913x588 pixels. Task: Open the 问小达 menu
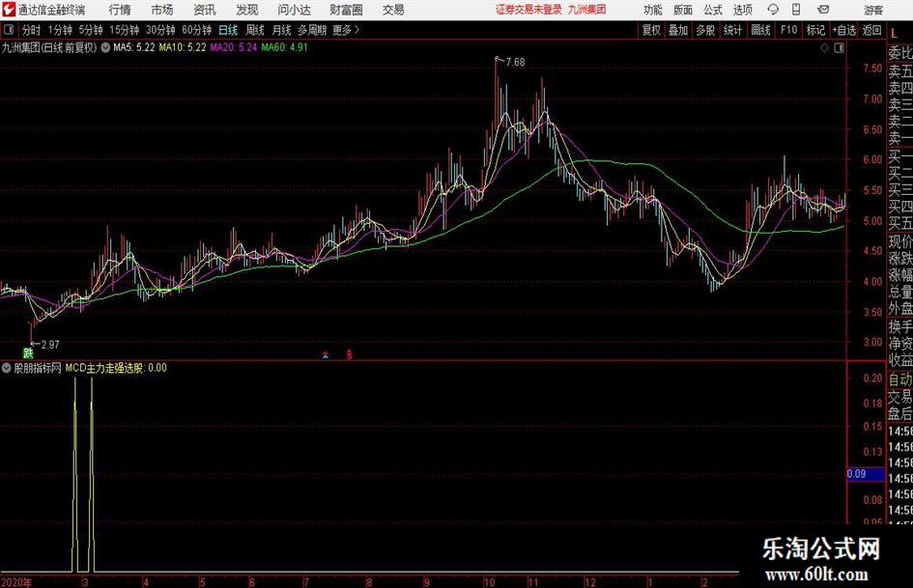point(294,10)
